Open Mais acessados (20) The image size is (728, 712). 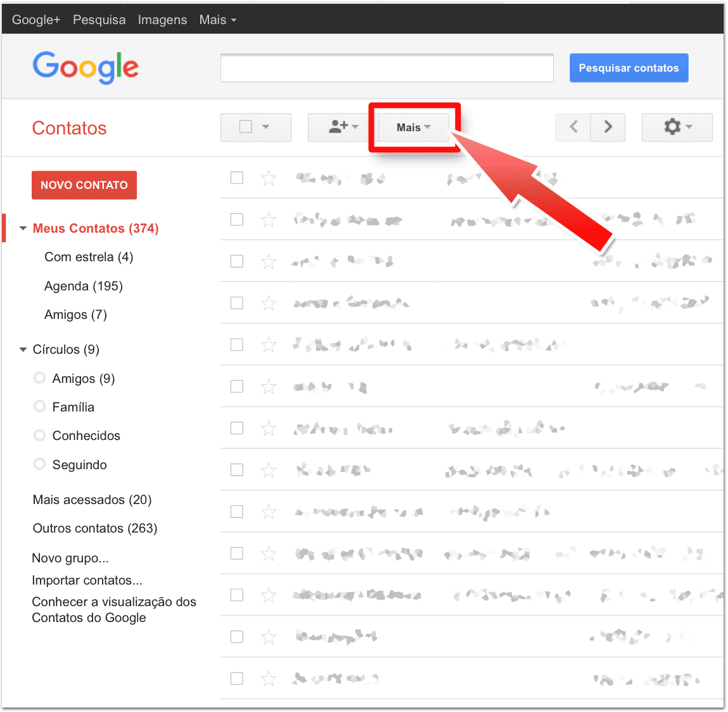(92, 500)
